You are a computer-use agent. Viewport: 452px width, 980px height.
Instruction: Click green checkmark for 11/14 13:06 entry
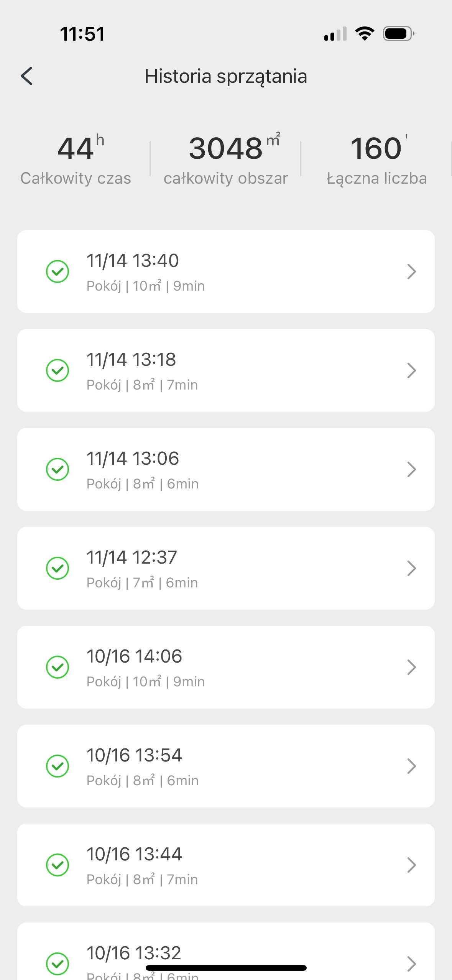(x=58, y=469)
